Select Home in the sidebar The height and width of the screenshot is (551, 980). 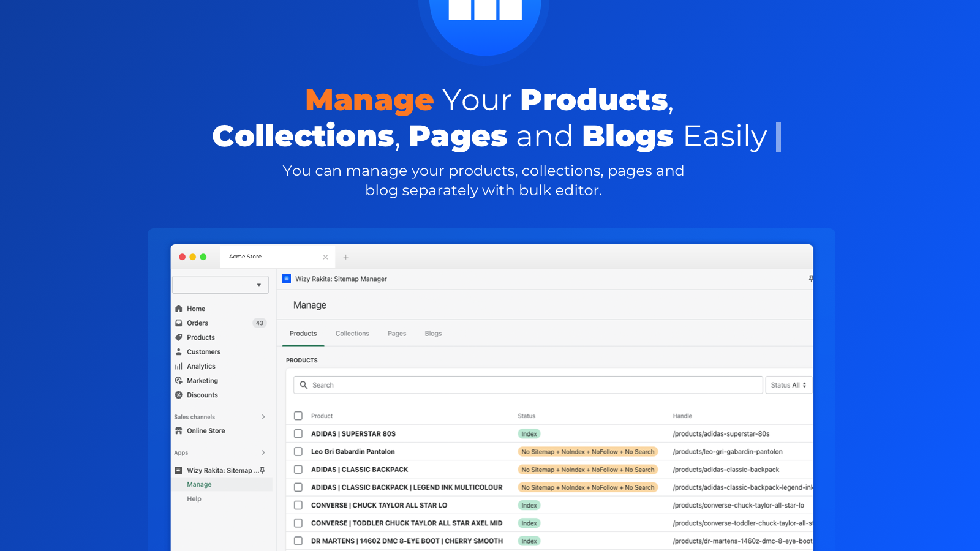[196, 309]
